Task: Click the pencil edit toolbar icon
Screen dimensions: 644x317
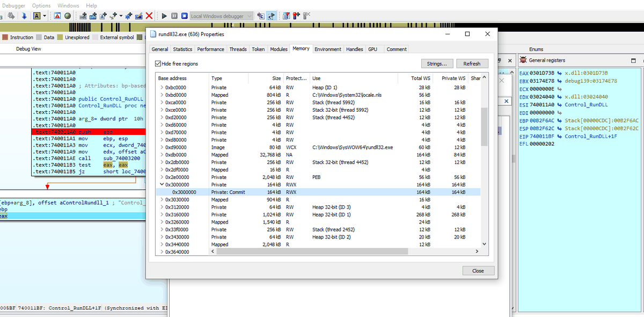Action: click(138, 16)
